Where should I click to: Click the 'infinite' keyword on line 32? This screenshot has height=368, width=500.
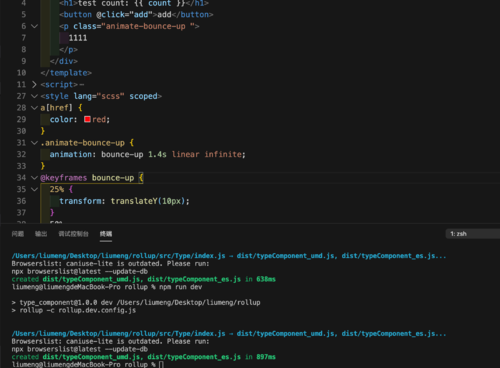223,155
